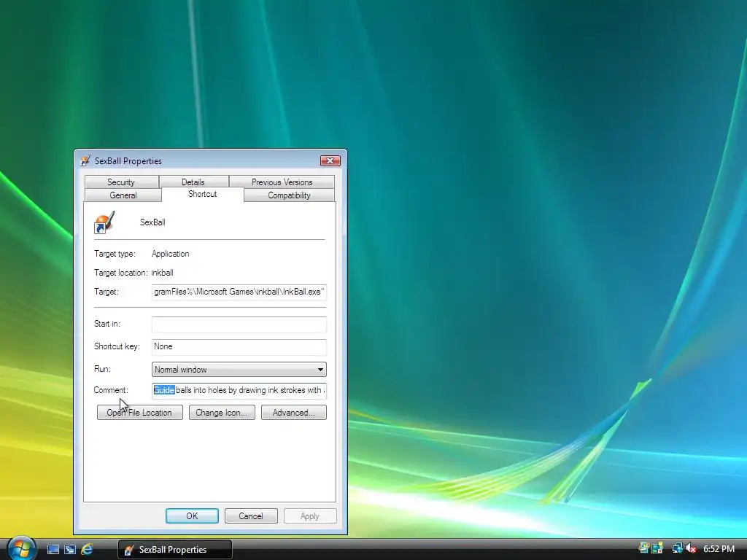Click the Shortcut key field showing None

point(239,346)
